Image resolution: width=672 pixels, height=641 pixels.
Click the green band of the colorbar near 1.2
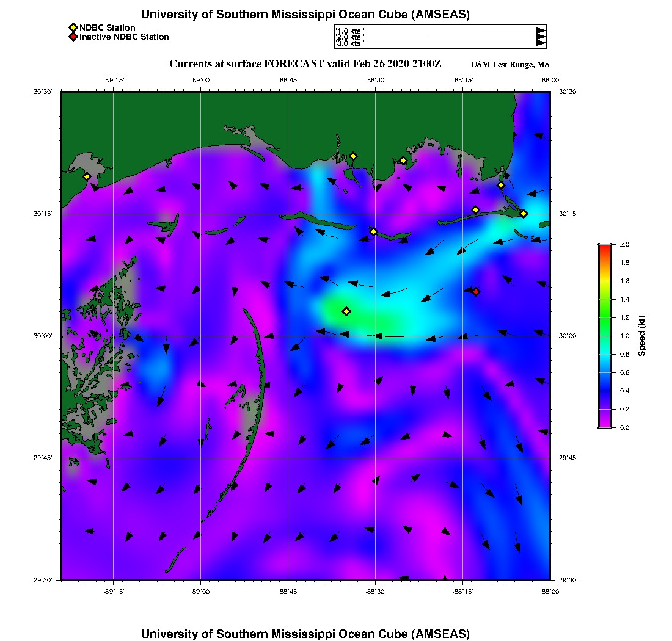[x=605, y=317]
